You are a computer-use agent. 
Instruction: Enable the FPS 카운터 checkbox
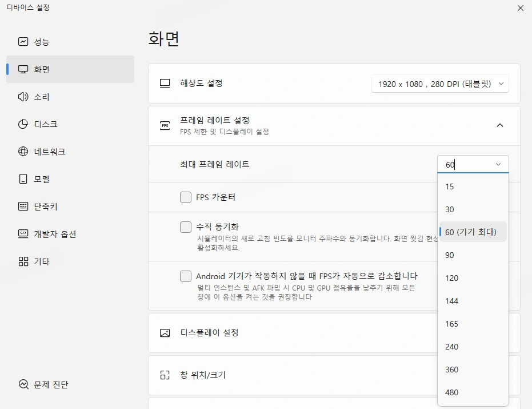(186, 197)
